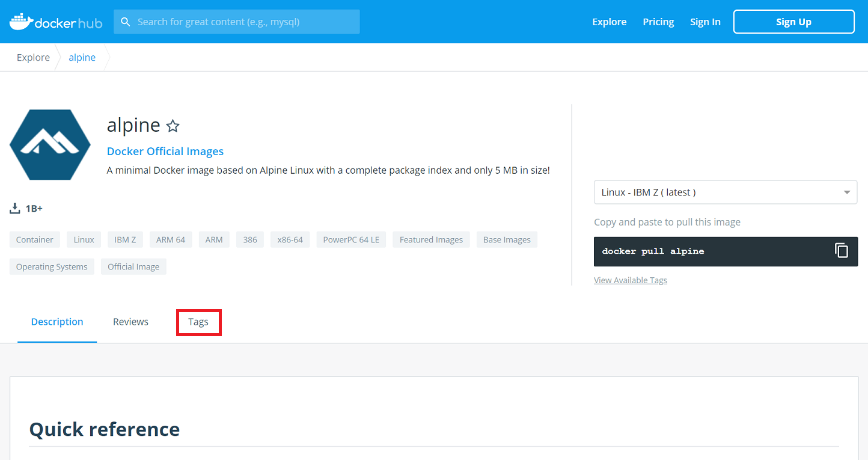Image resolution: width=868 pixels, height=460 pixels.
Task: Switch to the Reviews tab
Action: pyautogui.click(x=130, y=322)
